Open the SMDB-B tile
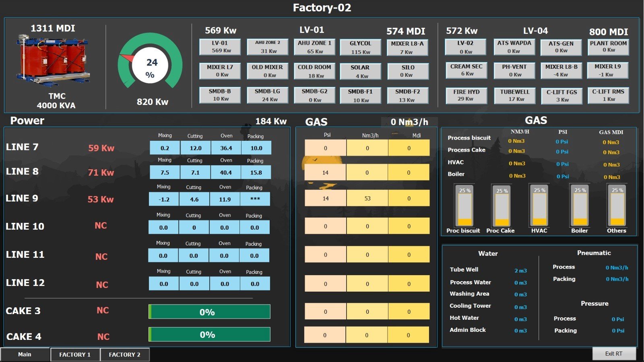This screenshot has height=362, width=644. [220, 95]
